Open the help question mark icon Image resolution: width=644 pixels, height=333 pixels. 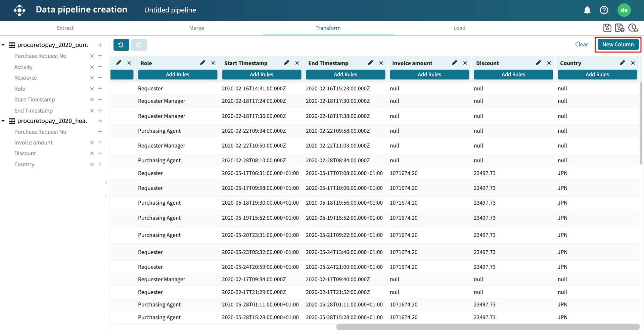pos(604,10)
